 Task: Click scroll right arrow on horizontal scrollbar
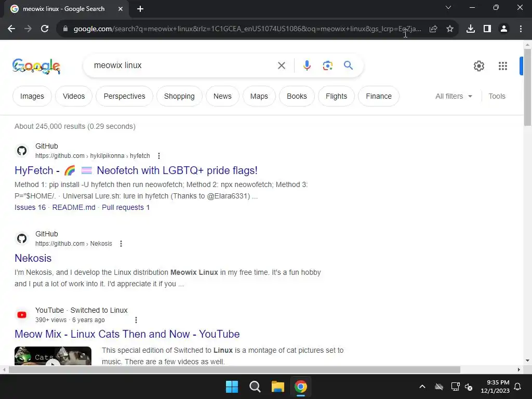coord(519,370)
